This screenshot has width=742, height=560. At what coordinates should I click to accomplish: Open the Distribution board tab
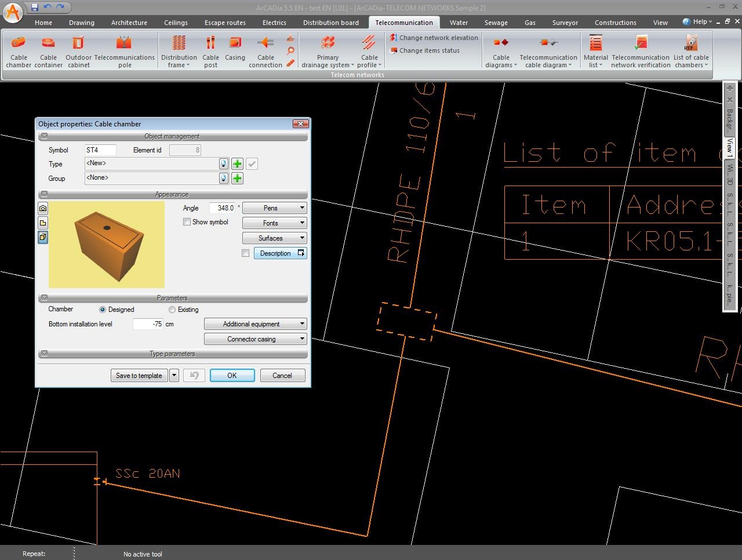[x=330, y=23]
